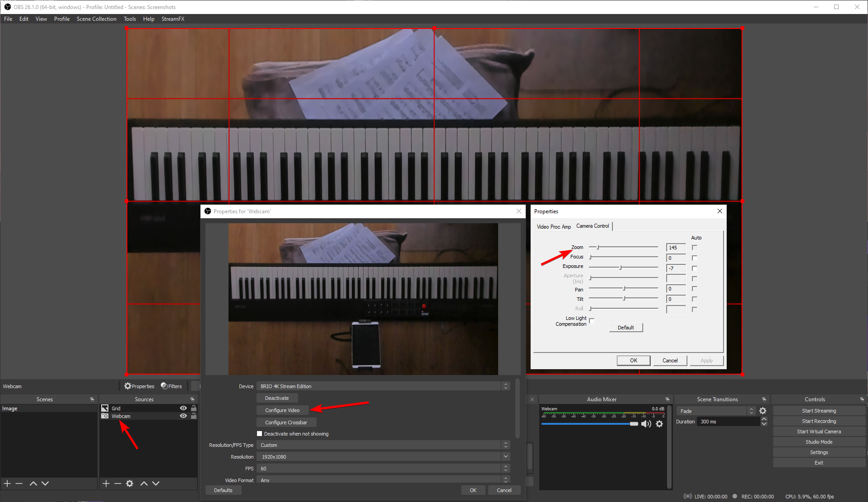Add a new source with plus icon

[x=106, y=483]
